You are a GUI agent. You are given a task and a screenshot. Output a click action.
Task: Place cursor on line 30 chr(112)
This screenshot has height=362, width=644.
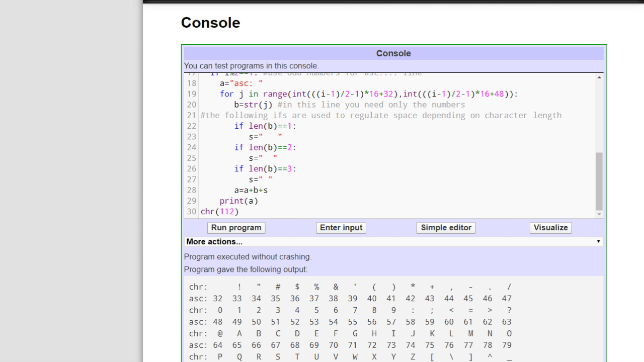[x=220, y=212]
